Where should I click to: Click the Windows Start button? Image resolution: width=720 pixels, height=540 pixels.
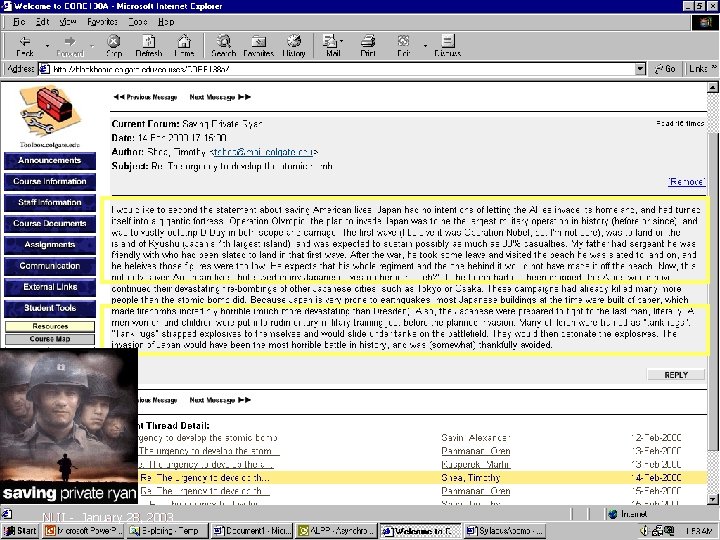[20, 531]
